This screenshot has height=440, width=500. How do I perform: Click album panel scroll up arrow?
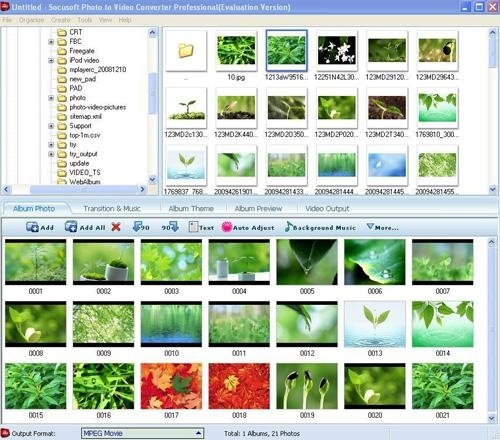pos(492,242)
